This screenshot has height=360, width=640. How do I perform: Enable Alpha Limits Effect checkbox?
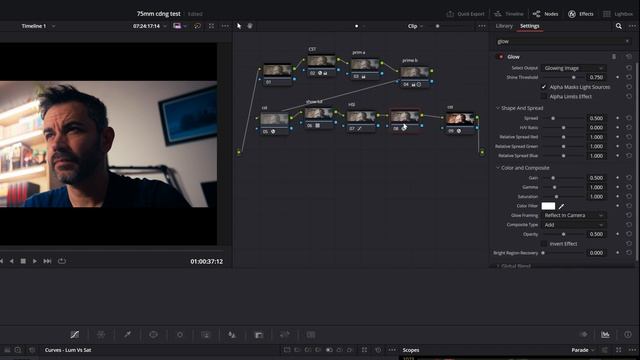[x=544, y=96]
